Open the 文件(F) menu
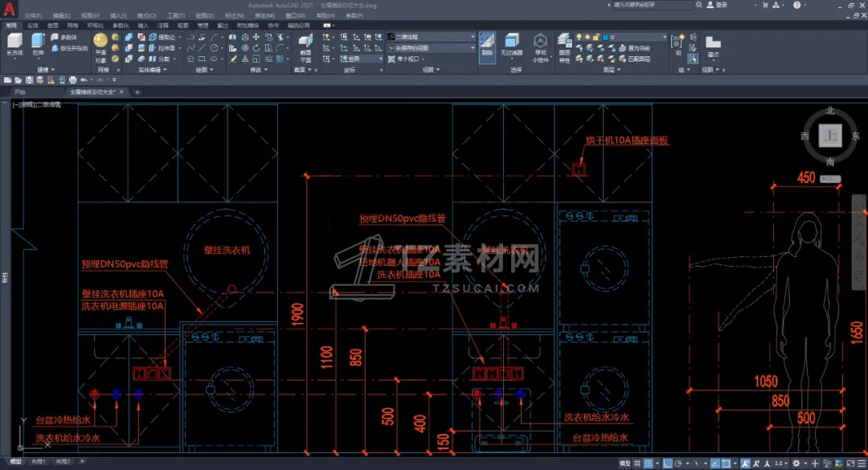Viewport: 868px width, 470px height. click(33, 15)
